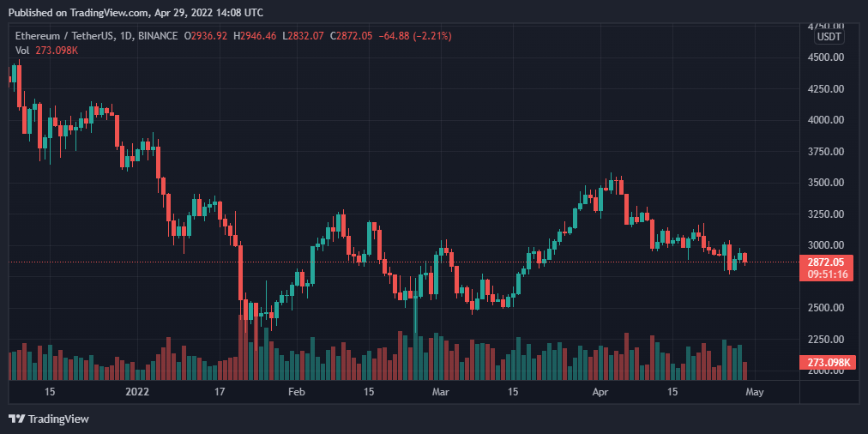The image size is (868, 434).
Task: Click the open value O2936.92
Action: [207, 36]
